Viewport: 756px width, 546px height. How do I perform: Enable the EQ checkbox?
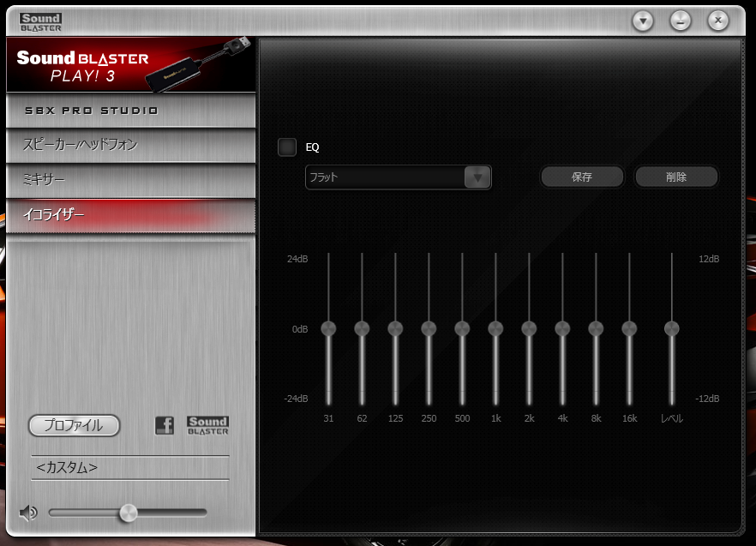click(287, 147)
